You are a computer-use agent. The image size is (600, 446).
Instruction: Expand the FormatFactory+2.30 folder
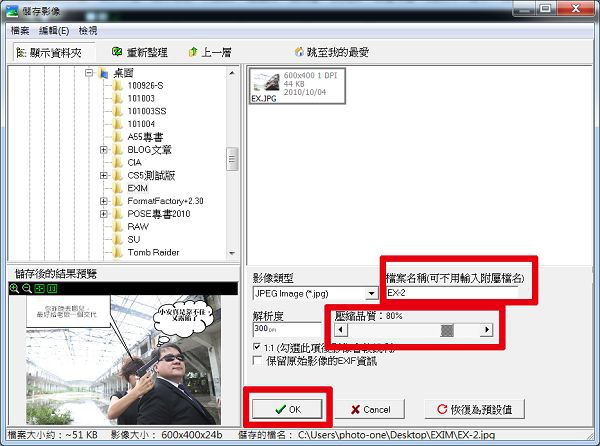pyautogui.click(x=103, y=201)
